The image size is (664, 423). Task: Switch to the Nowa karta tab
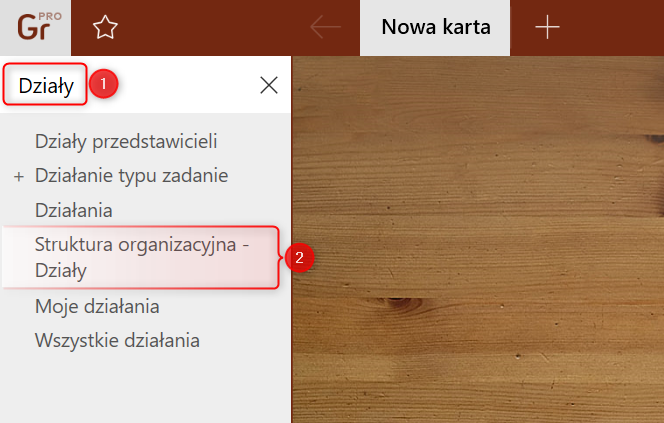(435, 28)
